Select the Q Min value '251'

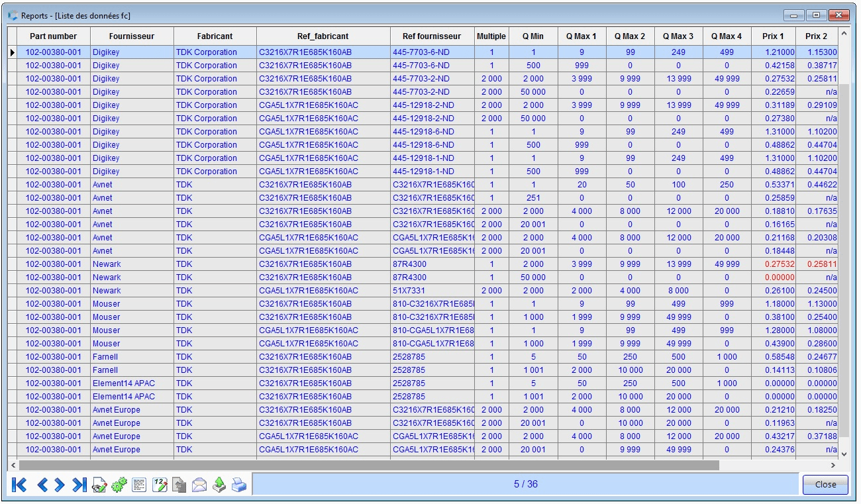533,198
